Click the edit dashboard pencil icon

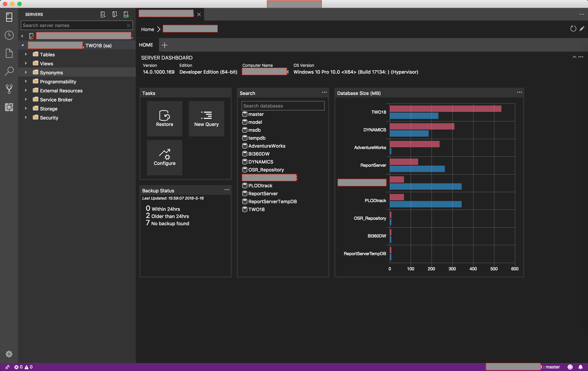tap(582, 29)
